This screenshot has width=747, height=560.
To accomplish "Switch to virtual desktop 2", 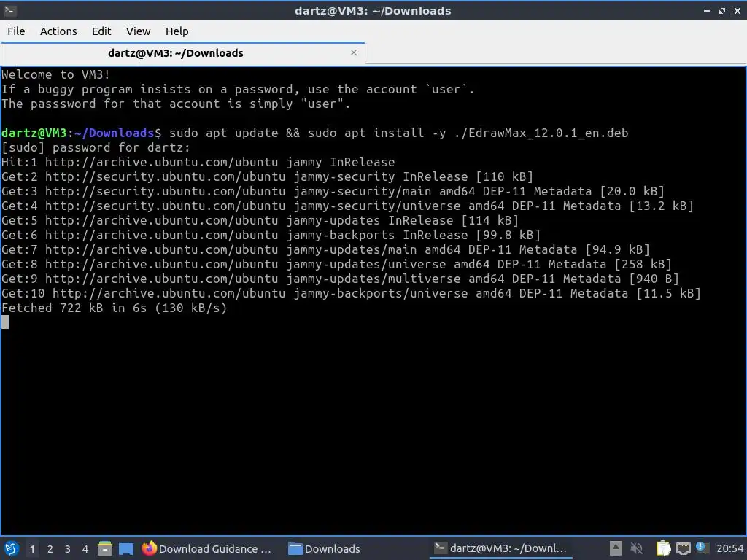I will tap(50, 549).
